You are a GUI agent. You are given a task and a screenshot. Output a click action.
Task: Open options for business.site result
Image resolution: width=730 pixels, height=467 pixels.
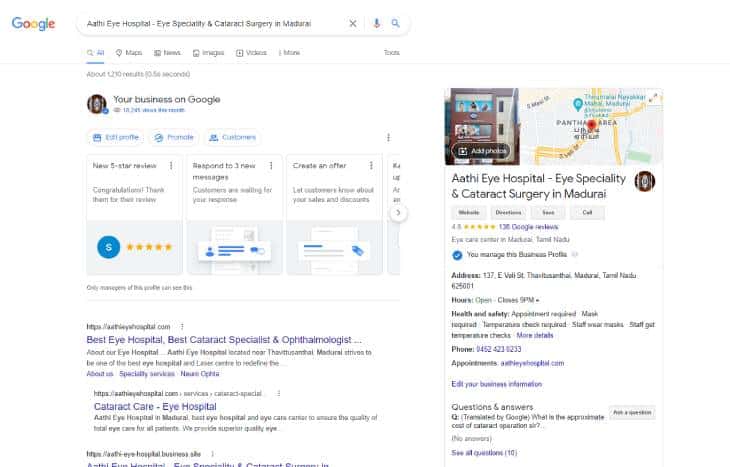(212, 454)
